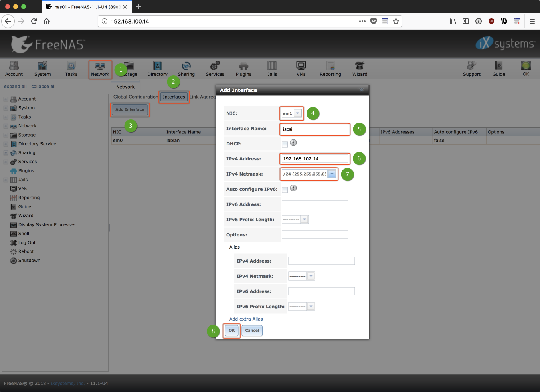Screen dimensions: 540x392
Task: Launch the Wizard from the toolbar
Action: pyautogui.click(x=360, y=68)
